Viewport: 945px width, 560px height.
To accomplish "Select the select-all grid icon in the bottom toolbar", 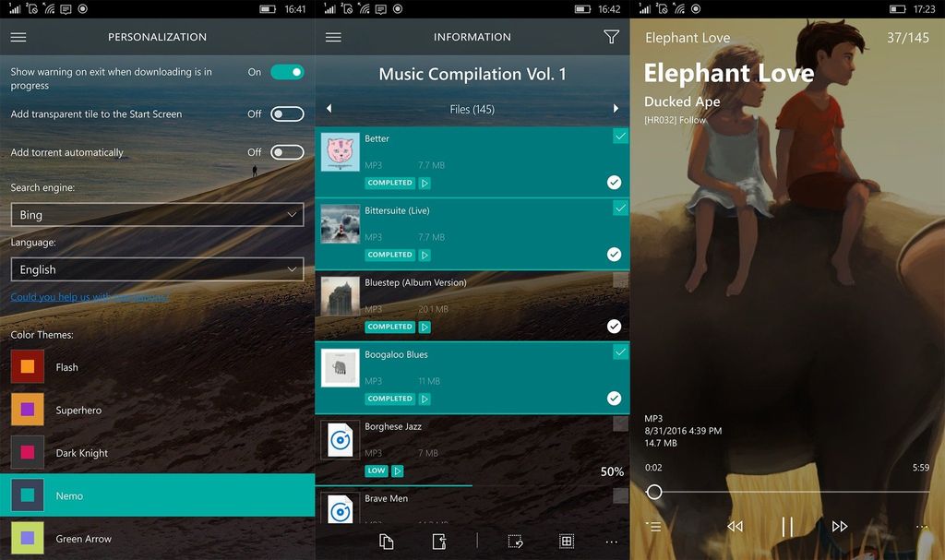I will (566, 542).
